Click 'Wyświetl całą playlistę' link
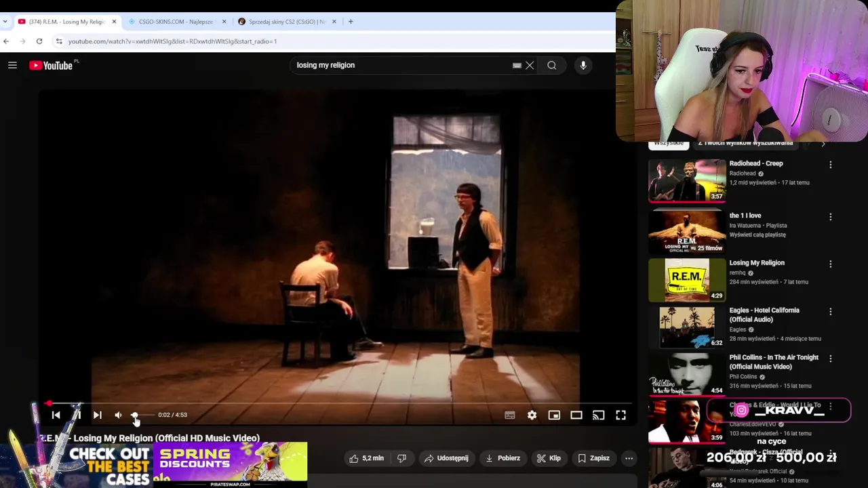The width and height of the screenshot is (868, 488). point(757,235)
